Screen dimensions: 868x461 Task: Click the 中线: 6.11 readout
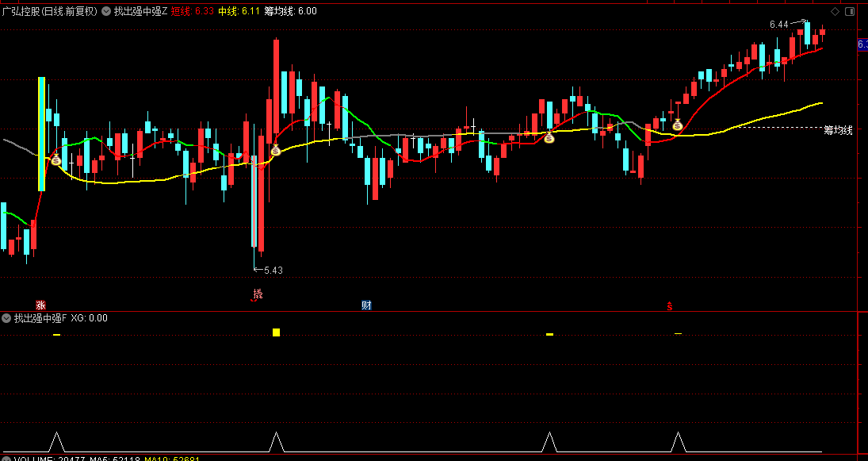(x=239, y=11)
